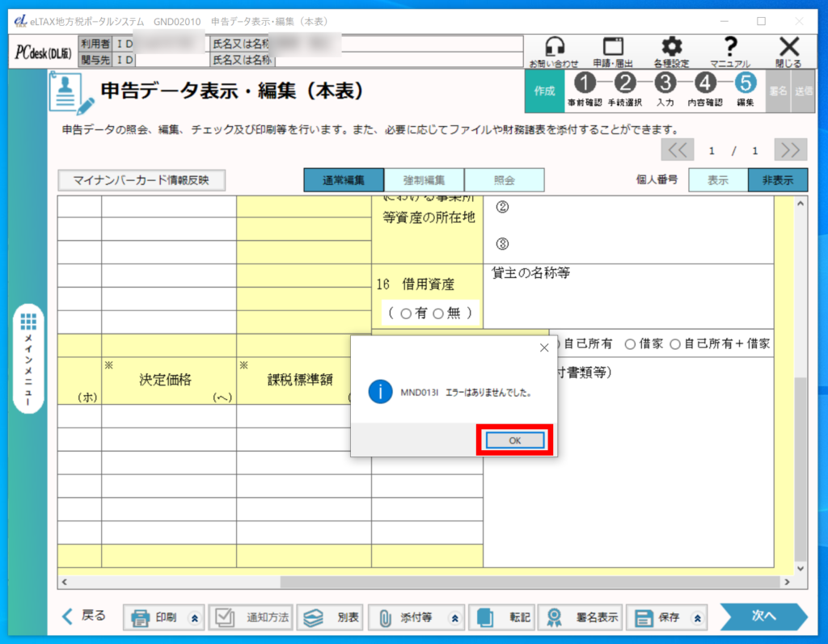Screen dimensions: 828x644
Task: Expand the 添付等 options chevron
Action: [x=454, y=618]
